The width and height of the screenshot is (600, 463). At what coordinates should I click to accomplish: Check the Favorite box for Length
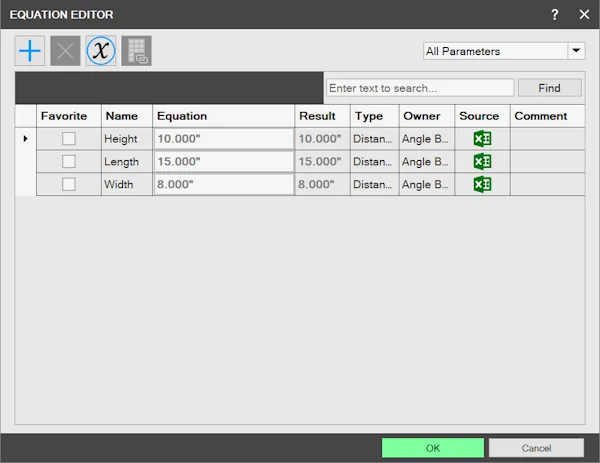(x=69, y=161)
